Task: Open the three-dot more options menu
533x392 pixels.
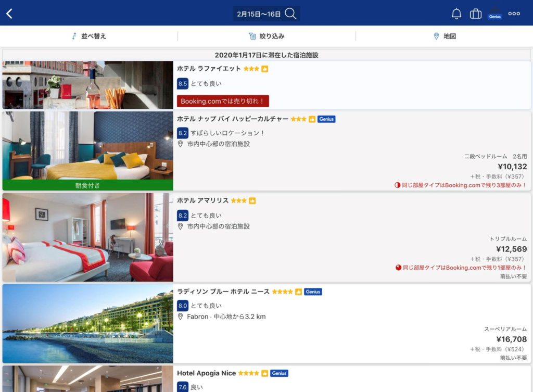Action: [x=514, y=14]
